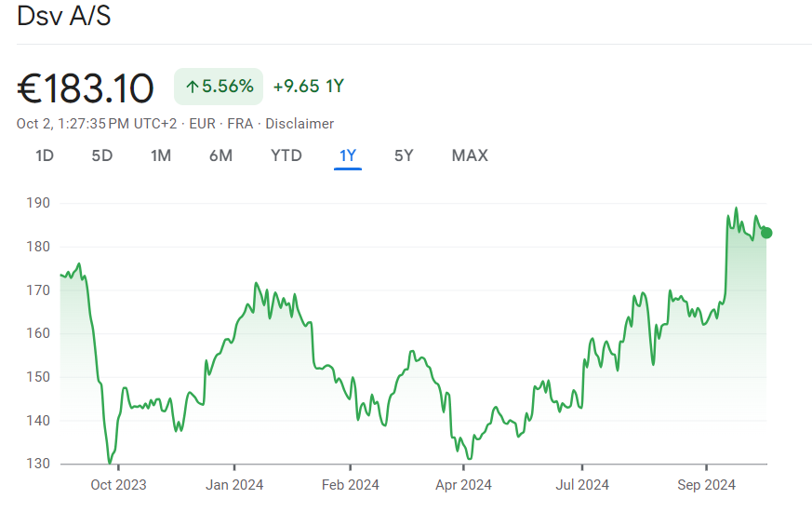Open the Disclaimer link
This screenshot has height=512, width=812.
(300, 124)
